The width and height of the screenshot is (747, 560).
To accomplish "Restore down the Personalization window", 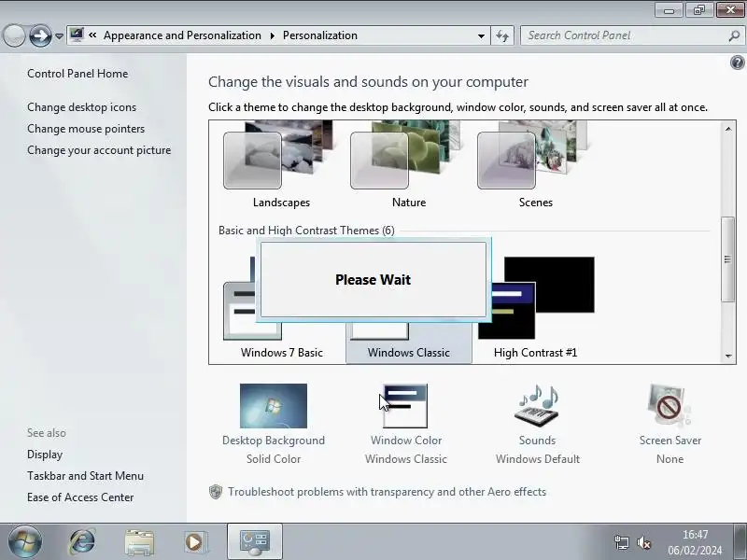I will coord(698,10).
